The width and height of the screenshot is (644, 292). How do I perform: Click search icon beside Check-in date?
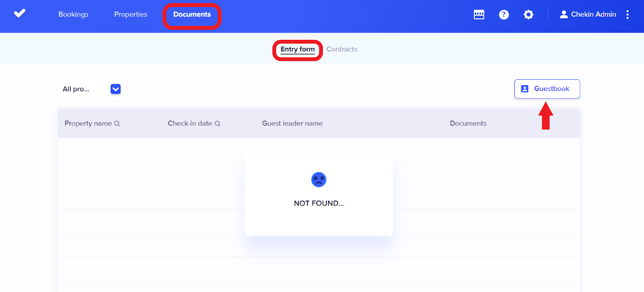(217, 124)
